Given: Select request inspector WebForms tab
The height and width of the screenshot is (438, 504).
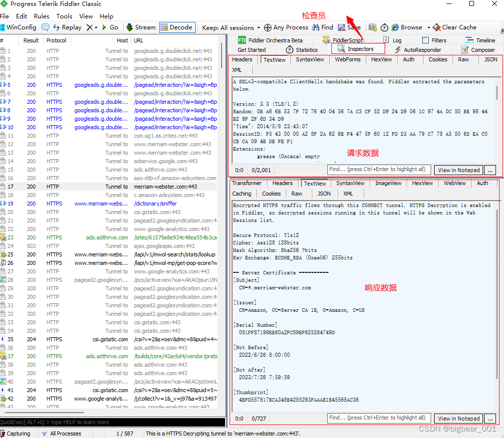Looking at the screenshot, I should pos(348,59).
